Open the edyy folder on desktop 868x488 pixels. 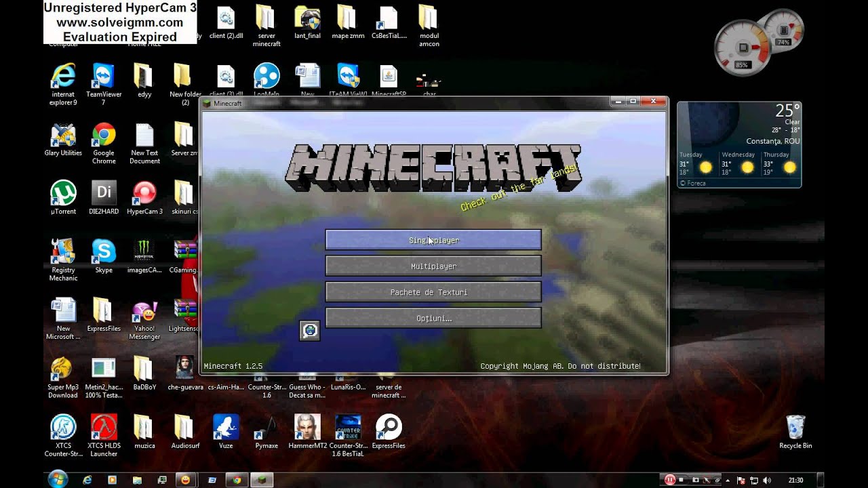(x=144, y=81)
